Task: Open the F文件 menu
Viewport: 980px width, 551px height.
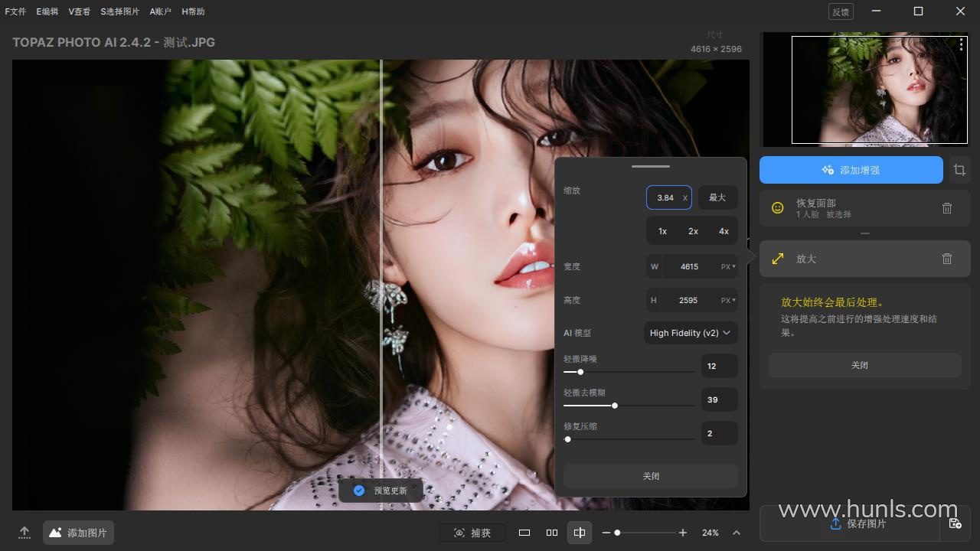Action: [x=15, y=11]
